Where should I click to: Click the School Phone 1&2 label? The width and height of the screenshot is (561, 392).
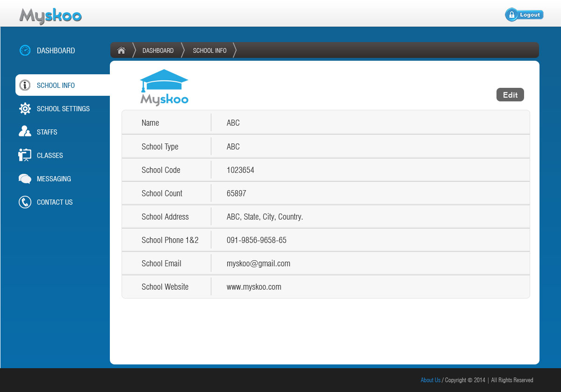pyautogui.click(x=170, y=240)
